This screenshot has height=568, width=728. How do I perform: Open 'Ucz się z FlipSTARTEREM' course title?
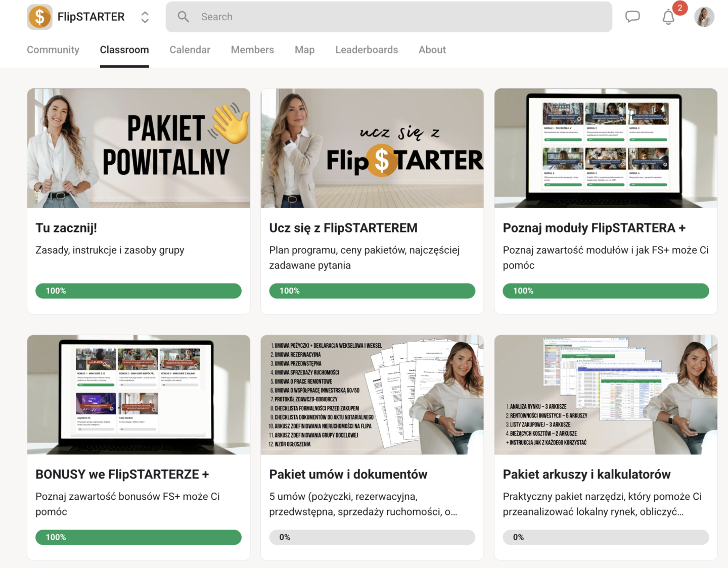[x=343, y=228]
